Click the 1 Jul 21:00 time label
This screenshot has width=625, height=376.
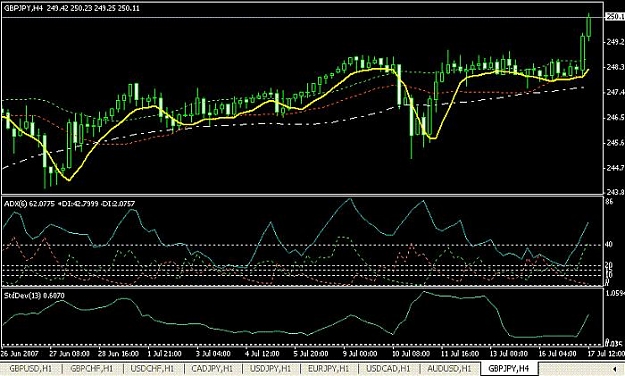(164, 353)
